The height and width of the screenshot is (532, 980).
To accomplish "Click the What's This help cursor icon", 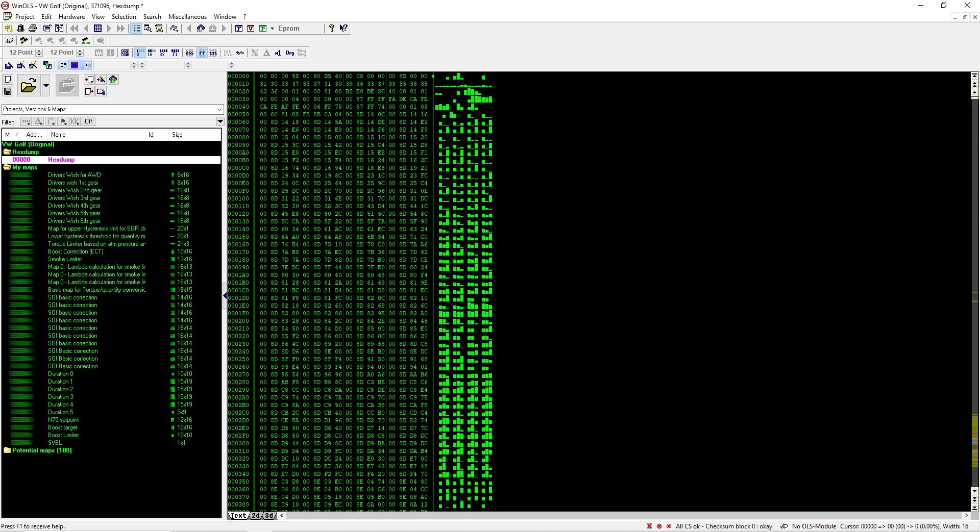I will 344,29.
